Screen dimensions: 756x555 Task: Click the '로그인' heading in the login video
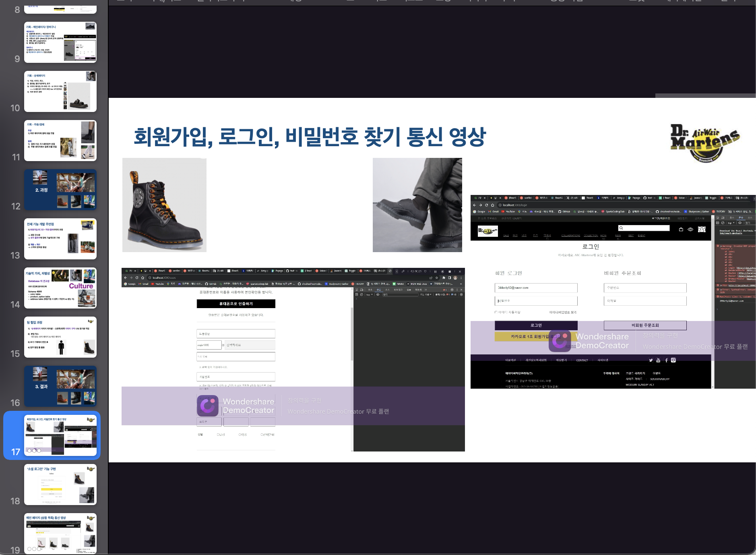(591, 246)
